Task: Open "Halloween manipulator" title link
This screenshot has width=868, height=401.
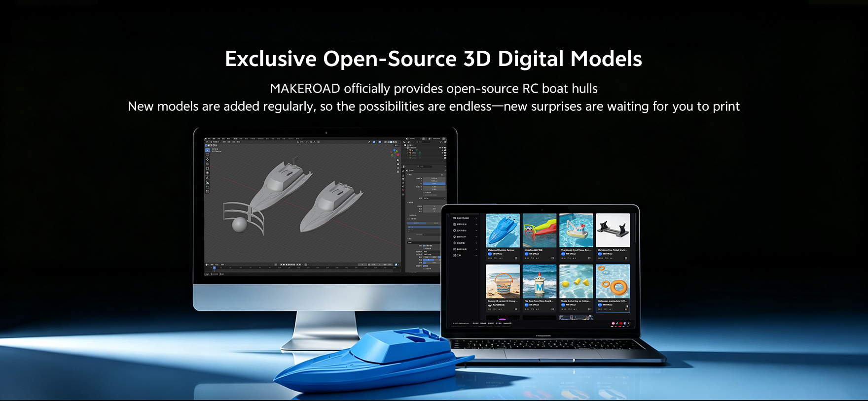Action: [612, 301]
